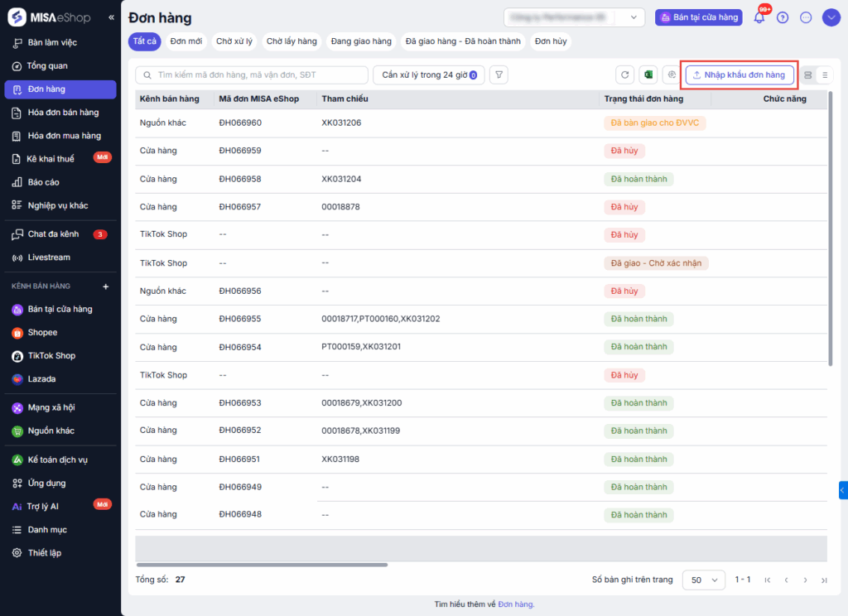Change records per page dropdown
Viewport: 848px width, 616px height.
(704, 580)
